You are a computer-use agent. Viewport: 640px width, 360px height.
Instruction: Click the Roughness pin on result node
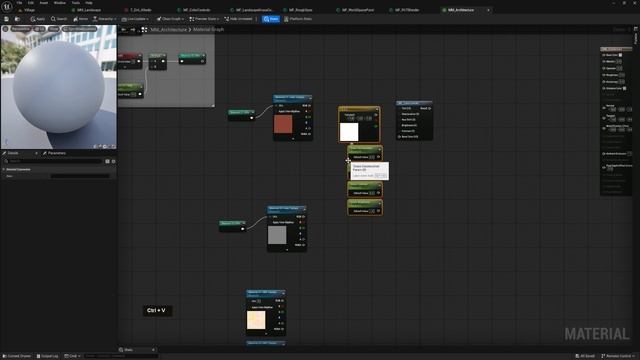coord(604,75)
